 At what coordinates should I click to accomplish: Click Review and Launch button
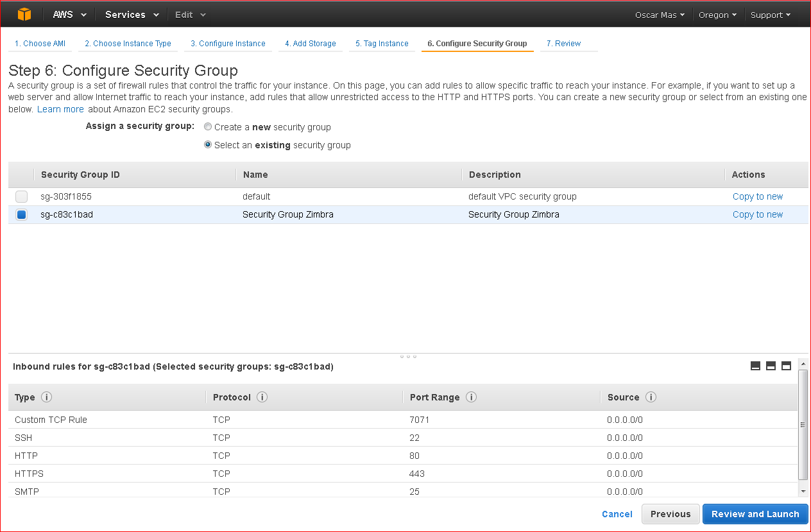pos(755,514)
